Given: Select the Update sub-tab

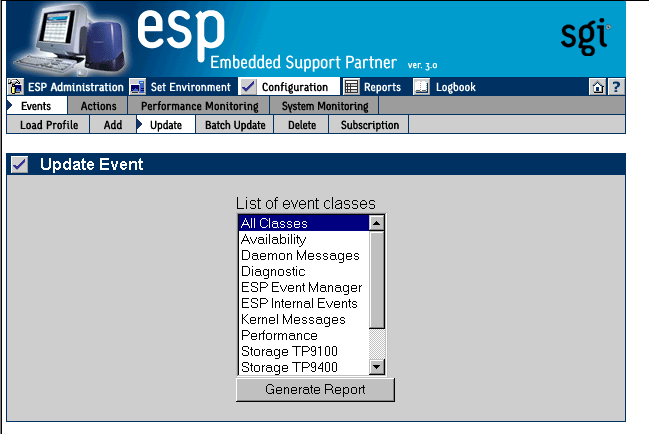Looking at the screenshot, I should [166, 125].
